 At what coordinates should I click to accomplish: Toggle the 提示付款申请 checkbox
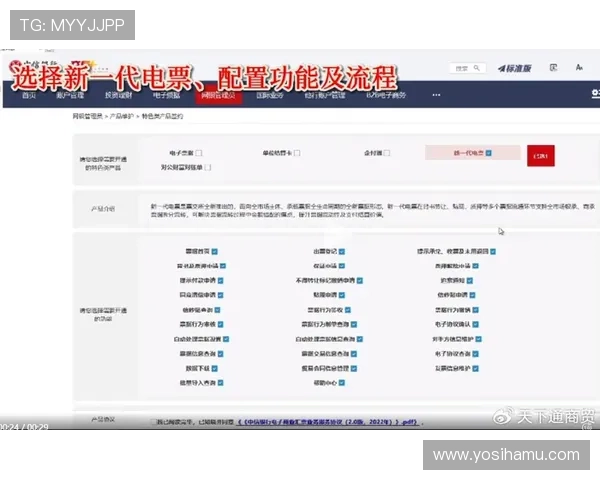coord(221,281)
